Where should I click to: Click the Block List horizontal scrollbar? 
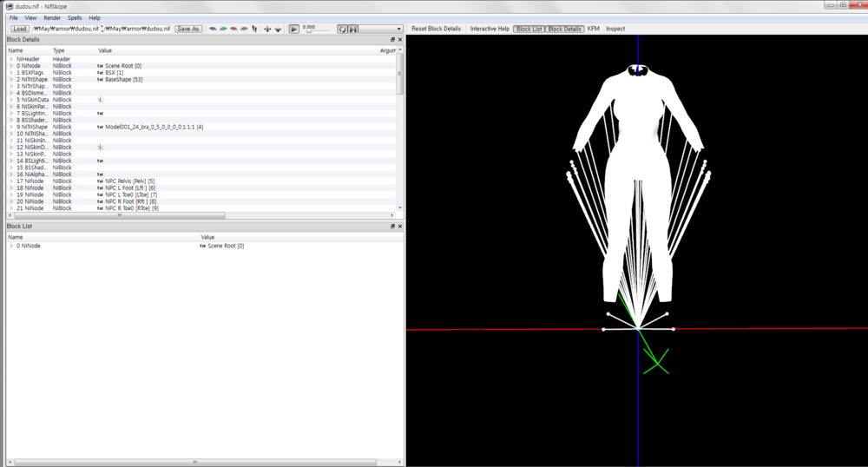coord(194,462)
